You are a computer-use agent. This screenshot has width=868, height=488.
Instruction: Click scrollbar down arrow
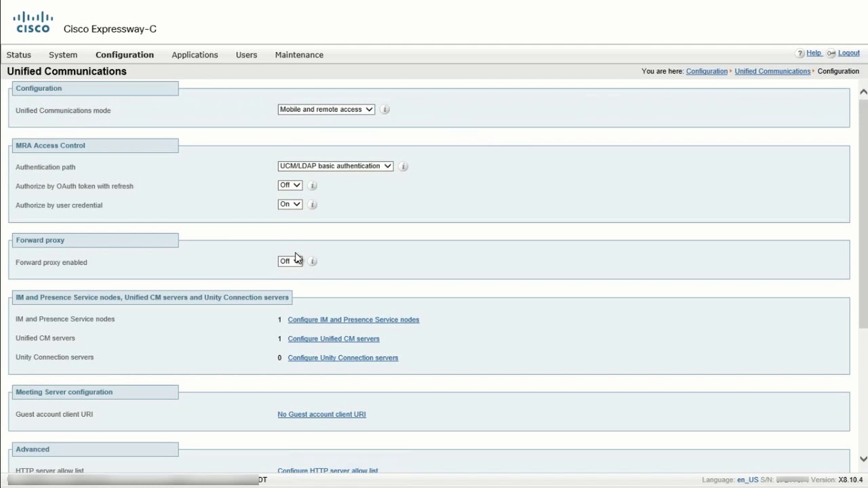click(863, 459)
